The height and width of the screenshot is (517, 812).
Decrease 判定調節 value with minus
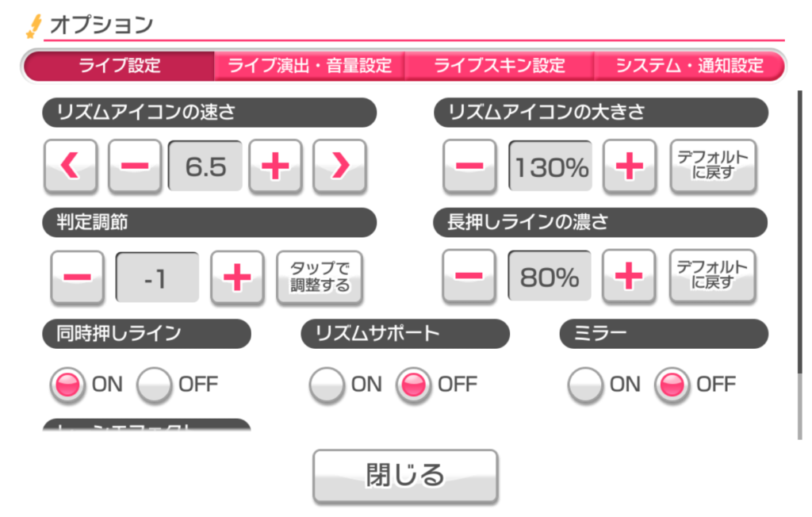pos(77,277)
